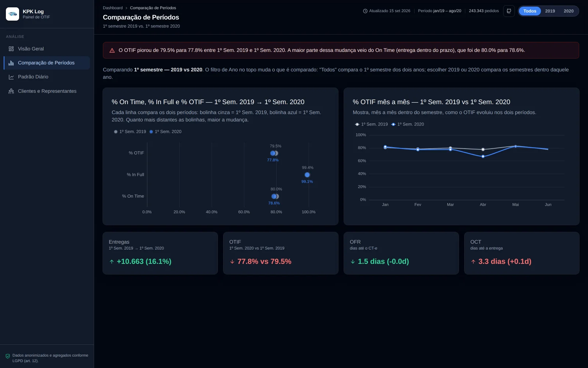588x368 pixels.
Task: Click the dias até a entrega subtitle
Action: tap(487, 248)
